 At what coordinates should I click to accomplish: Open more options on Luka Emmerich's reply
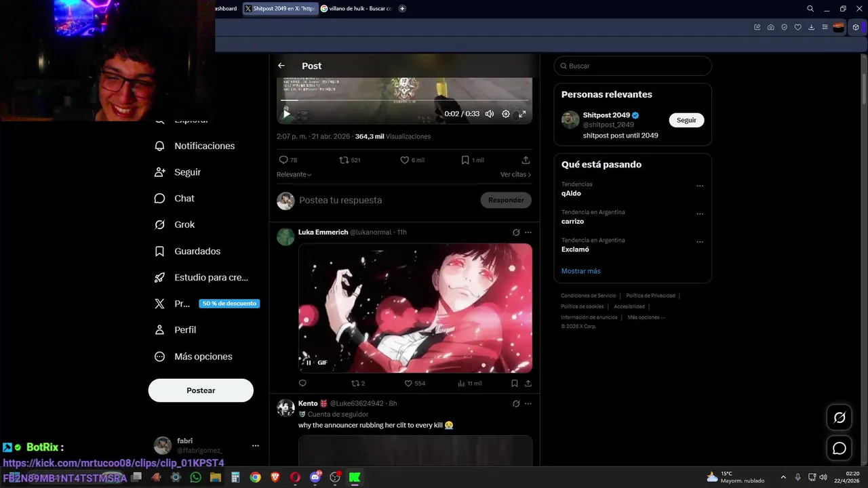[528, 232]
